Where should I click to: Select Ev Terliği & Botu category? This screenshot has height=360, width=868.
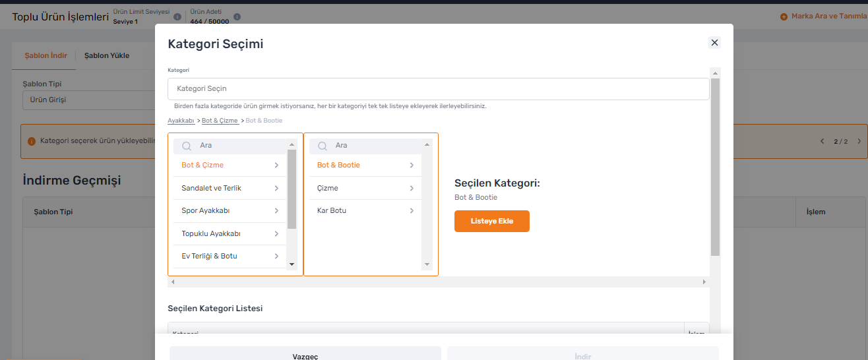tap(230, 256)
